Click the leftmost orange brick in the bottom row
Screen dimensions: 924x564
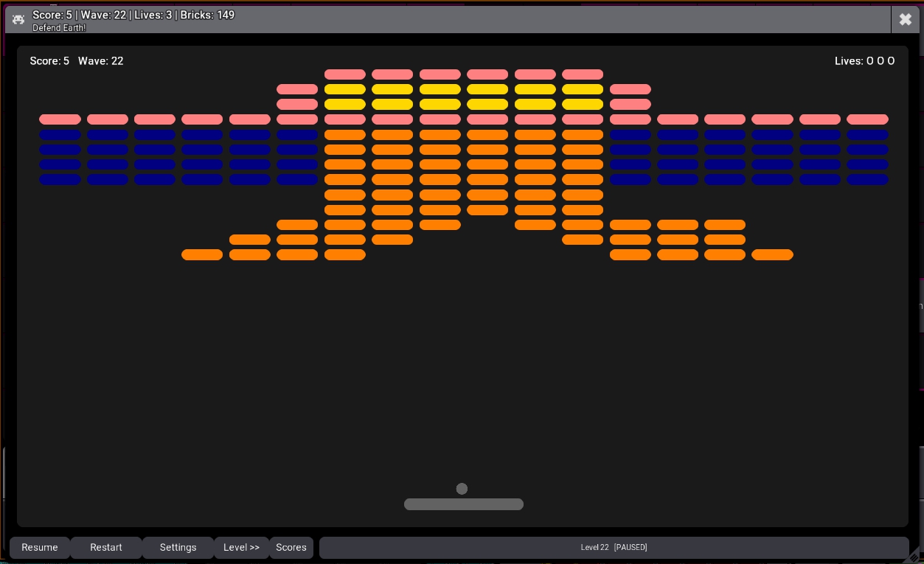click(202, 254)
